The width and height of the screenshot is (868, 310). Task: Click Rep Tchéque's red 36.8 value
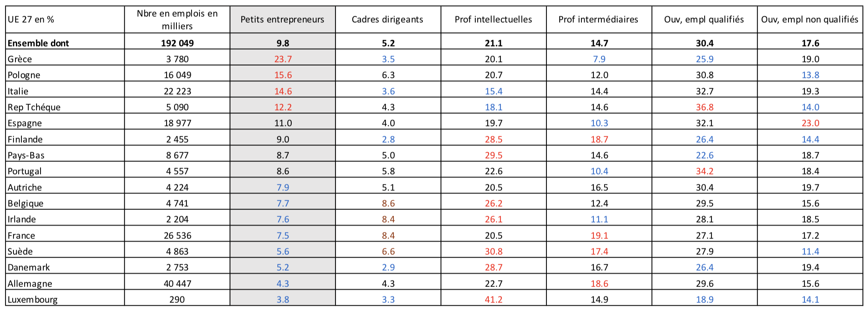tap(705, 107)
